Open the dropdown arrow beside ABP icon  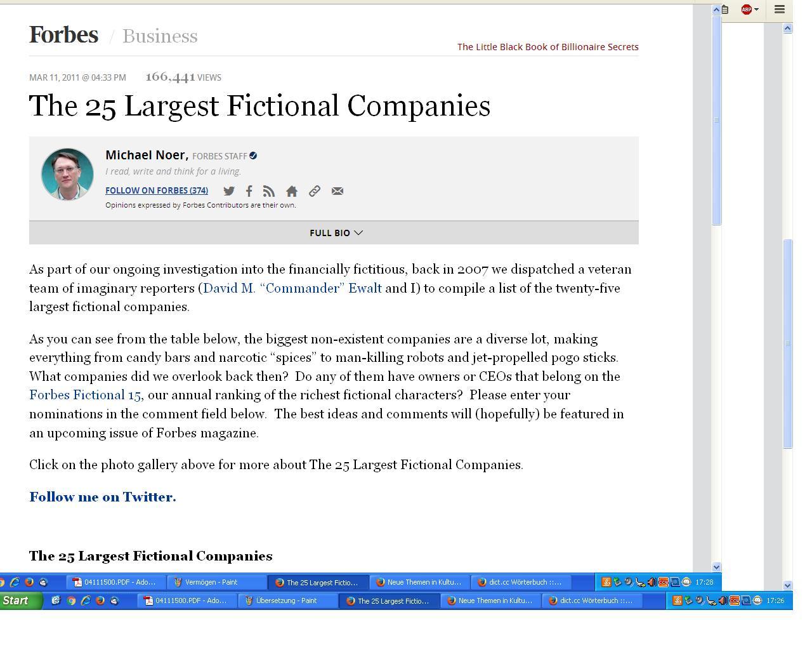[x=756, y=10]
